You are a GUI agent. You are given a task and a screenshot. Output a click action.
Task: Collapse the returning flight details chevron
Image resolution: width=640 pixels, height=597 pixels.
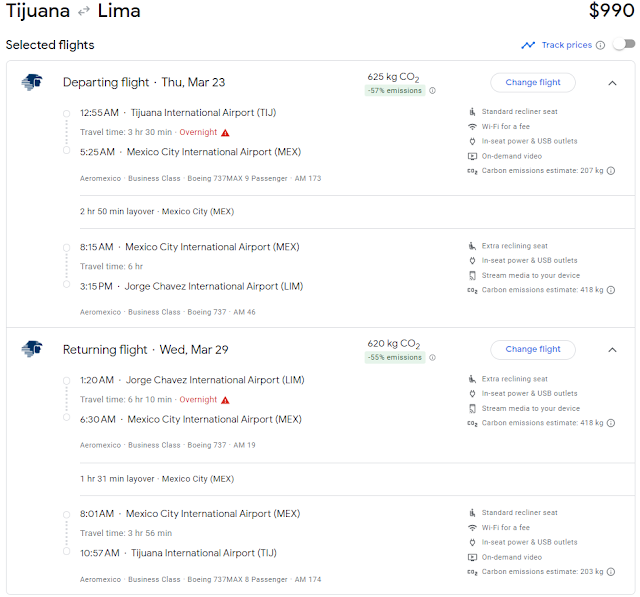click(x=612, y=350)
